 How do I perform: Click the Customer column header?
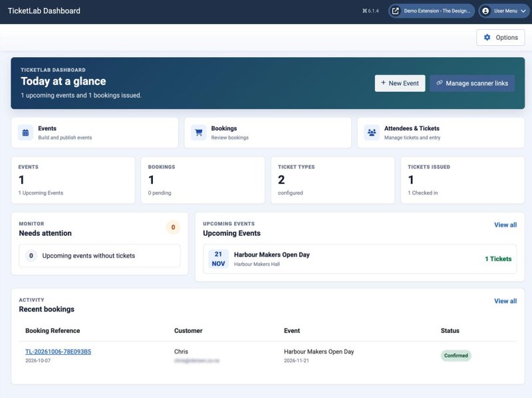[x=188, y=330]
